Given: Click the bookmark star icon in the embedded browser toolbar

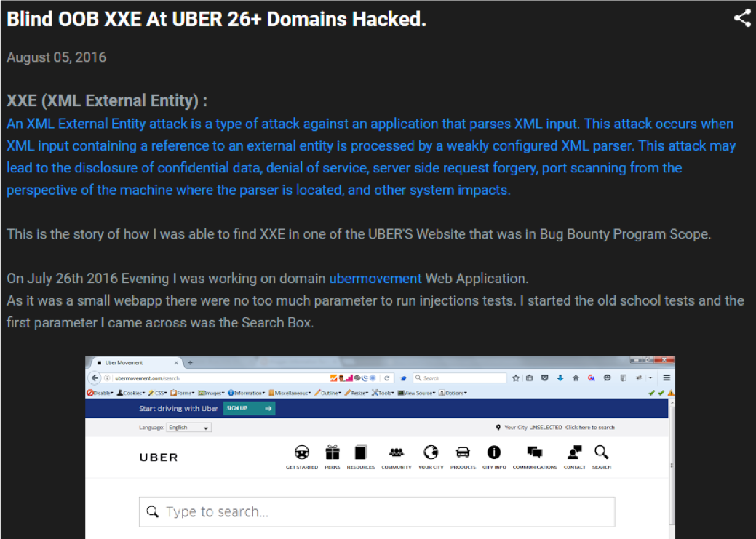Looking at the screenshot, I should point(515,378).
